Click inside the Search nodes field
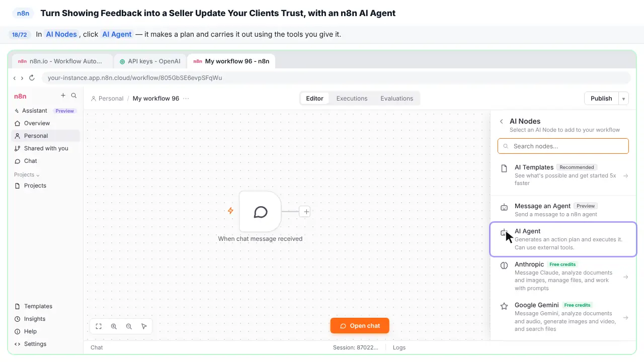644x362 pixels. point(563,146)
